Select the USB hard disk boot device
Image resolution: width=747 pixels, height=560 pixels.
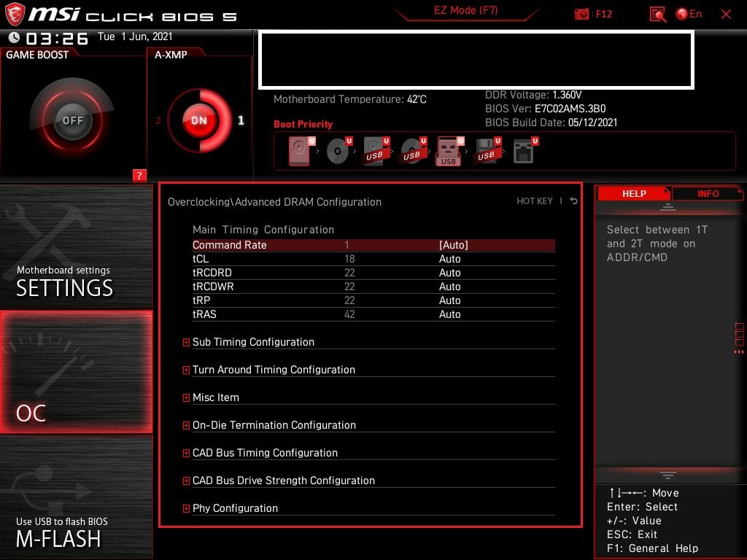coord(376,151)
